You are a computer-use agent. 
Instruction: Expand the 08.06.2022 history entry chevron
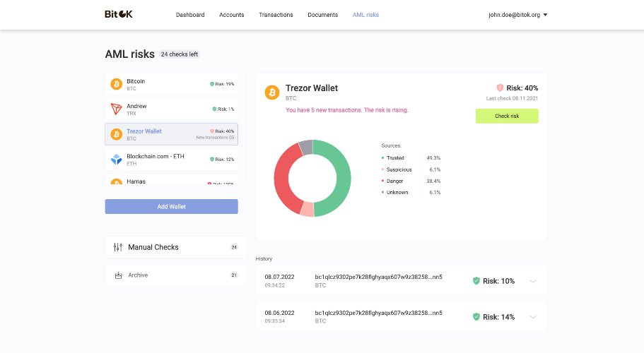click(533, 317)
